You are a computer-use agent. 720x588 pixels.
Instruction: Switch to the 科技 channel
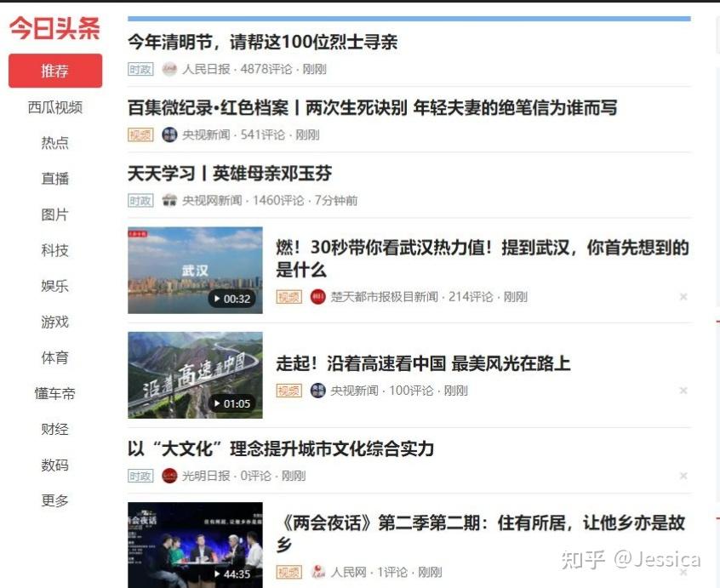[55, 250]
